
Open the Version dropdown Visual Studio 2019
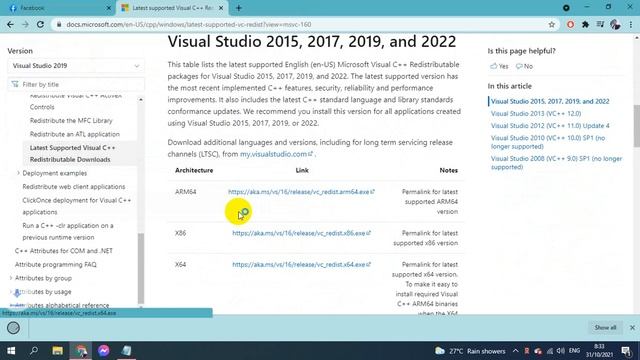76,66
